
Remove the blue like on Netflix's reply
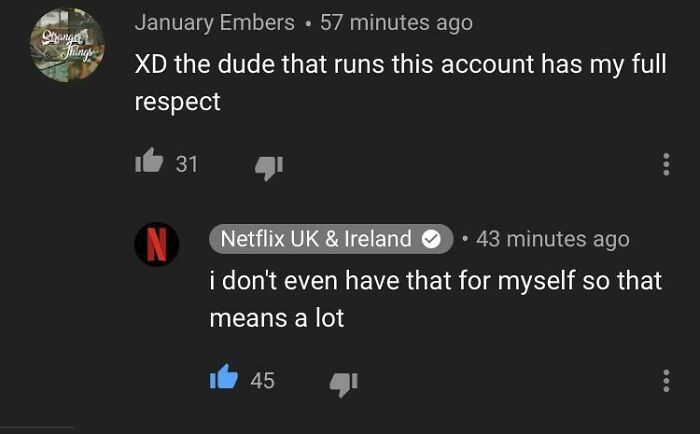coord(224,379)
